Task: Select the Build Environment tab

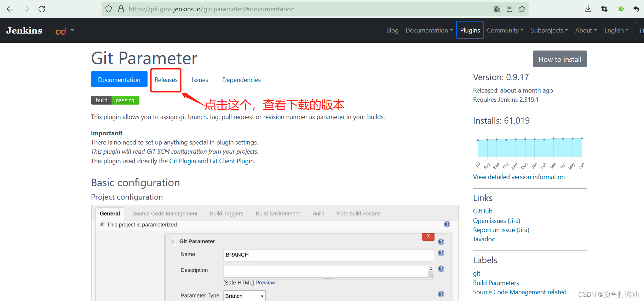Action: (x=278, y=214)
